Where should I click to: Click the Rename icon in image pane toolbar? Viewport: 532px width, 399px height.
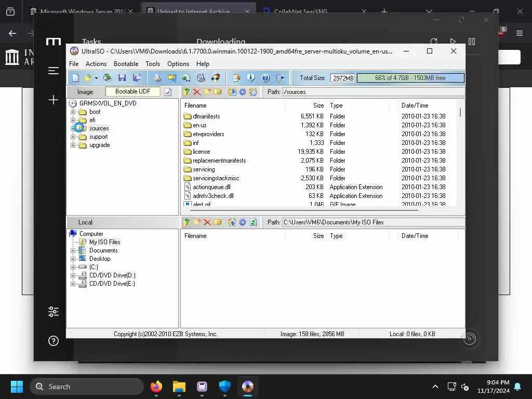point(218,92)
